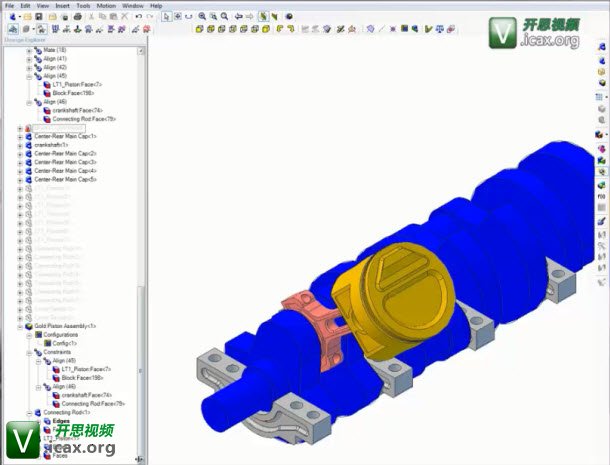Click the last yellow cube view icon
The width and height of the screenshot is (610, 465).
[266, 29]
